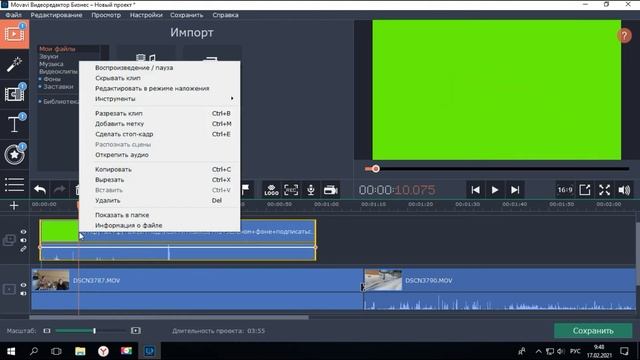Screen dimensions: 640x360
Task: Adjust the Масштаб zoom slider
Action: coord(94,331)
